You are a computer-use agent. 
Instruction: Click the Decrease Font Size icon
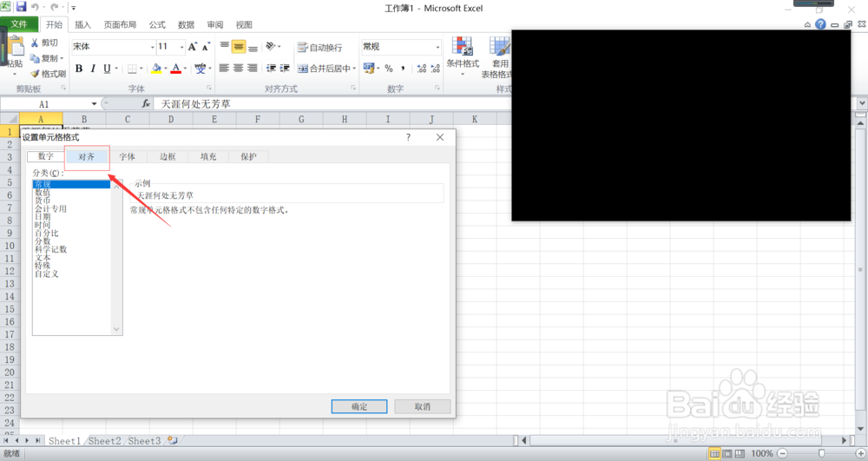click(206, 47)
